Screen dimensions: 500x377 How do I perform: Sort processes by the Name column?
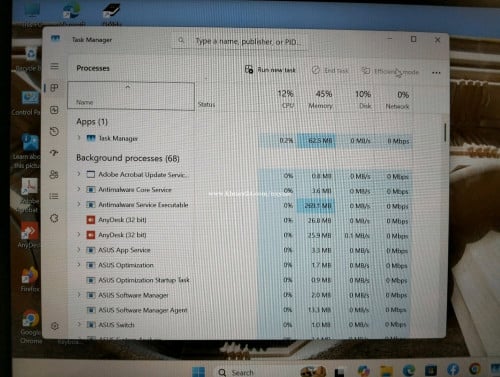tap(131, 96)
